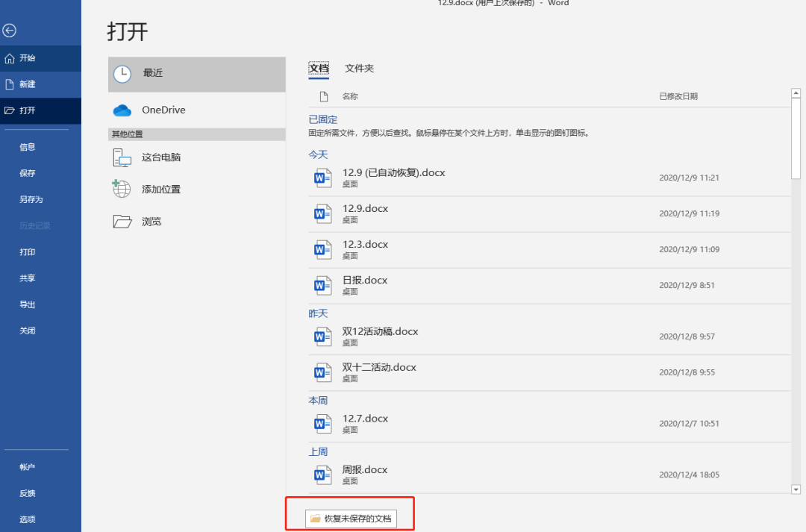Screen dimensions: 806x532
Task: Click the 本周 group heading
Action: pyautogui.click(x=318, y=401)
